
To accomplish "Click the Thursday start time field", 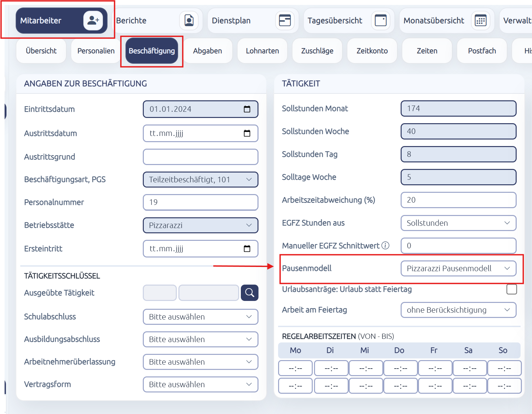I will (401, 368).
